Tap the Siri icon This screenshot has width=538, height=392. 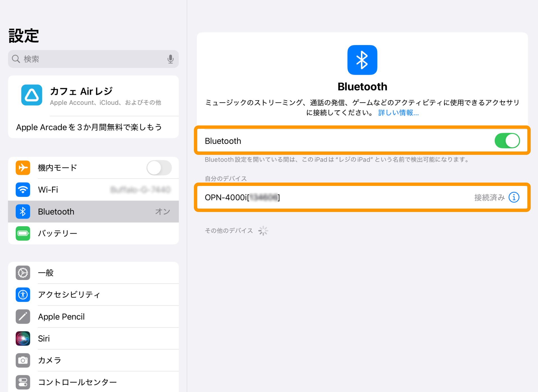[x=23, y=338]
